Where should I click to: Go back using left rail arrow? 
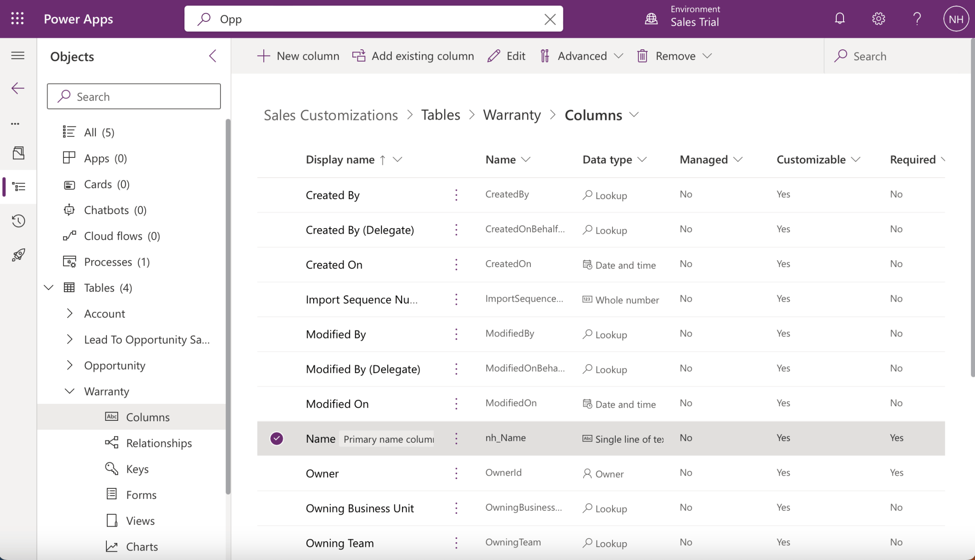pyautogui.click(x=18, y=88)
